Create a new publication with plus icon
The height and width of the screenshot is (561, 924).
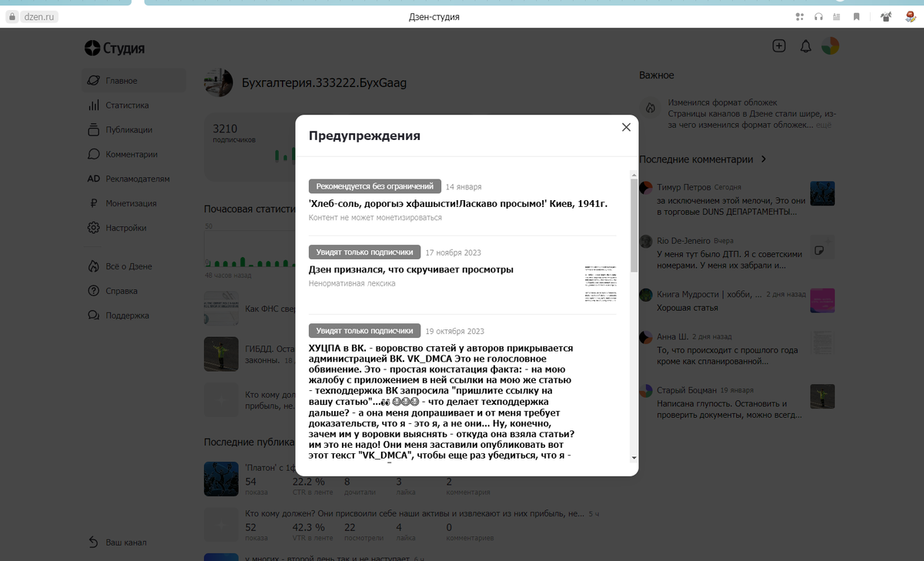click(779, 46)
